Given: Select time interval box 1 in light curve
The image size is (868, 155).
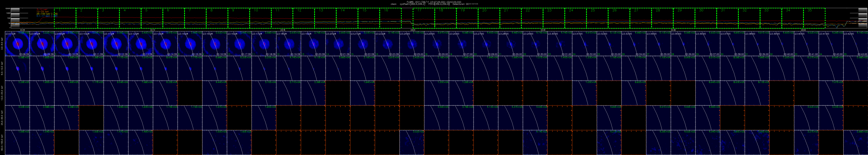Looking at the screenshot, I should click(65, 18).
